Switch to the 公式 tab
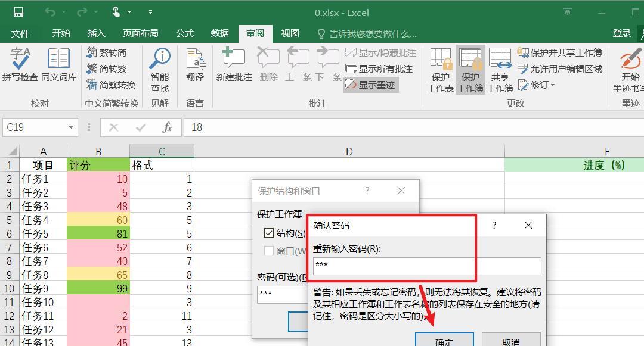 185,33
